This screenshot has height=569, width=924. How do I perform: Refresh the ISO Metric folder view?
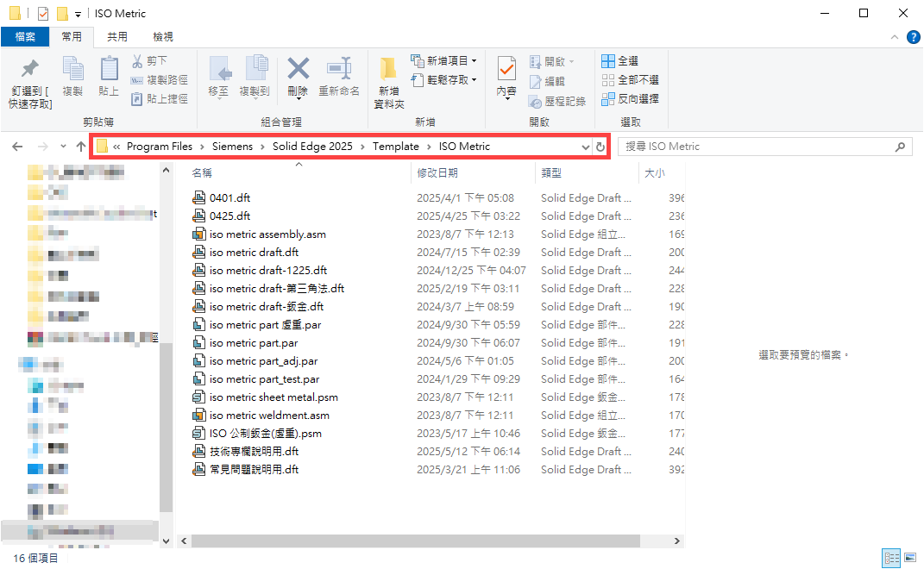pos(600,147)
